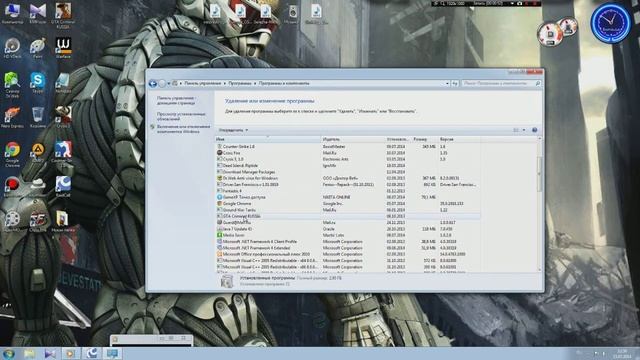The height and width of the screenshot is (360, 640).
Task: Sort by the Имя column header
Action: [268, 140]
